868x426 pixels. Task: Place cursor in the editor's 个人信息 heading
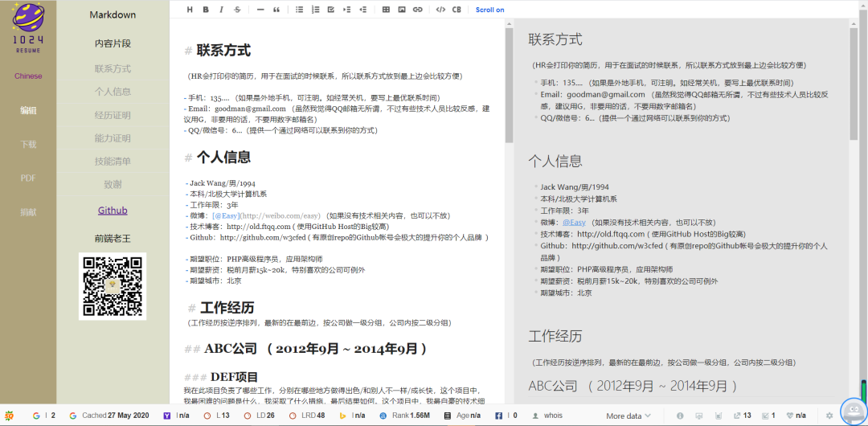pyautogui.click(x=223, y=158)
